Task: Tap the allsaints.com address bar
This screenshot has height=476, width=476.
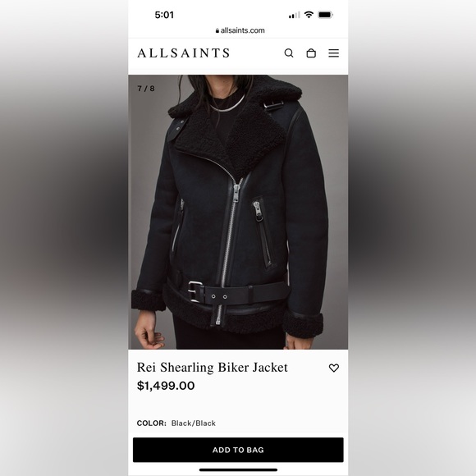Action: coord(240,30)
